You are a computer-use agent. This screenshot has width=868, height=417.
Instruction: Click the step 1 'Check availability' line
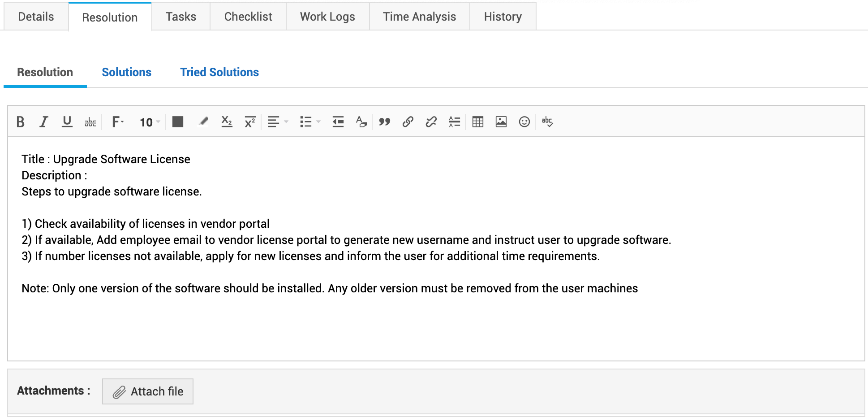146,224
